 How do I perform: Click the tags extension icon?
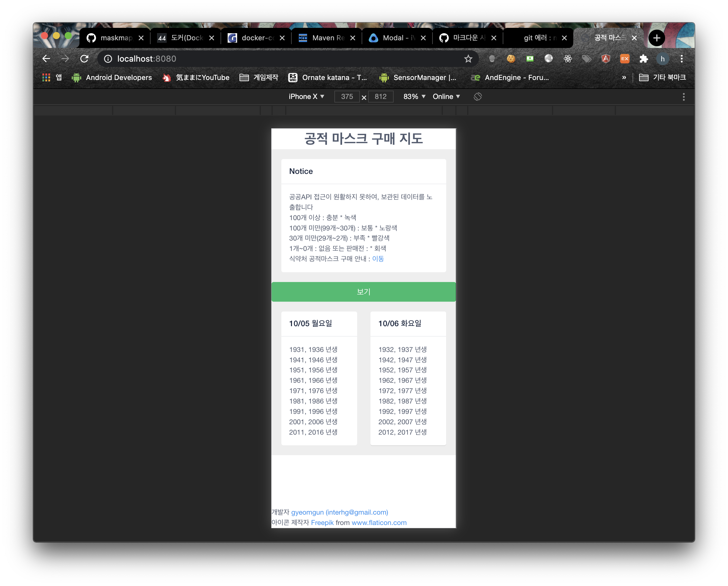(587, 58)
